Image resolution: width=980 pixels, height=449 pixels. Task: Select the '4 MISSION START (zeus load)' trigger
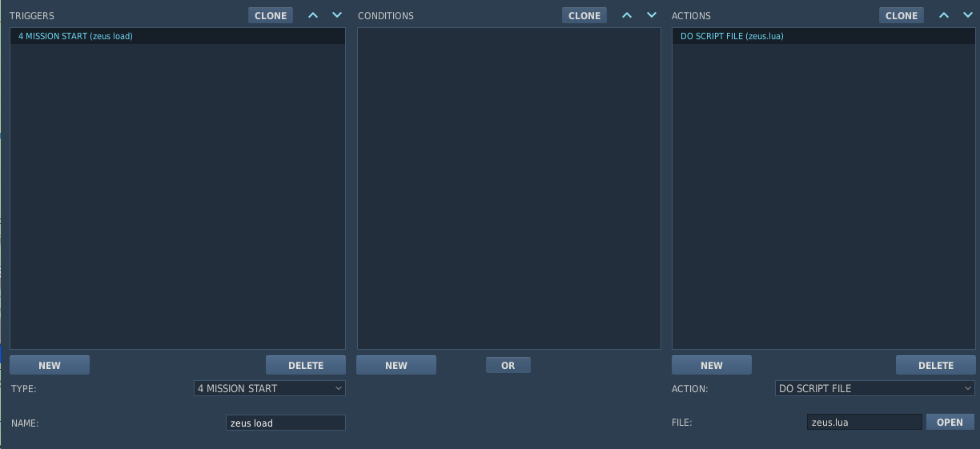tap(75, 36)
